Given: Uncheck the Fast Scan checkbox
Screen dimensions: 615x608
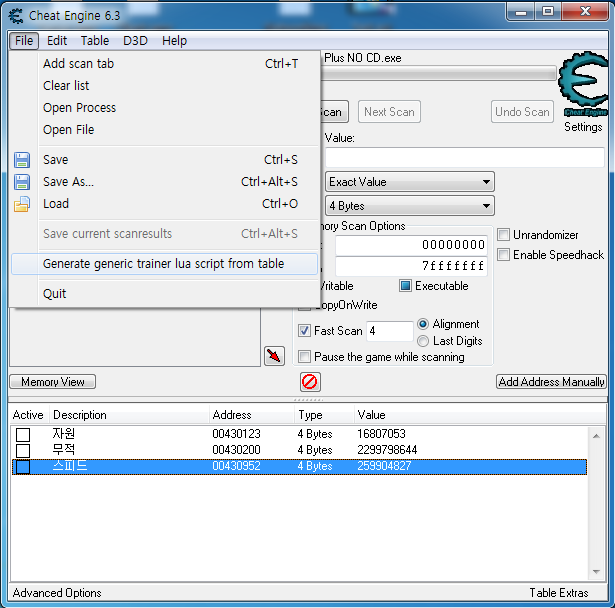Looking at the screenshot, I should point(304,331).
